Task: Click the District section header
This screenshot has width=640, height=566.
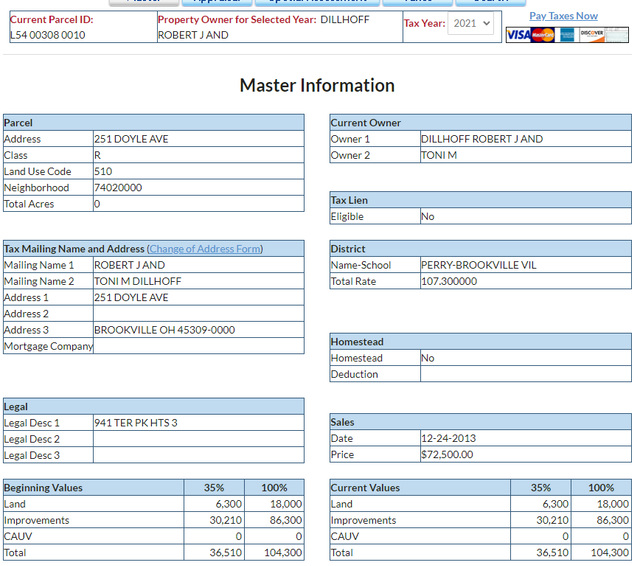Action: 480,249
